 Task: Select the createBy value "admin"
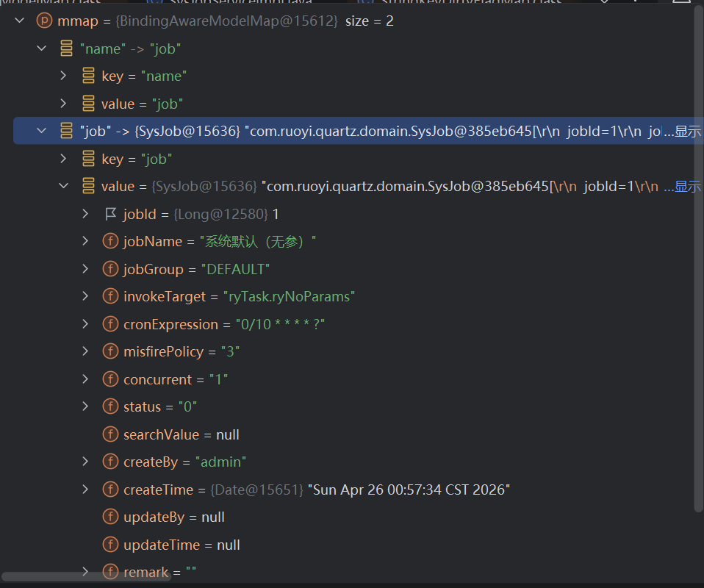(220, 462)
